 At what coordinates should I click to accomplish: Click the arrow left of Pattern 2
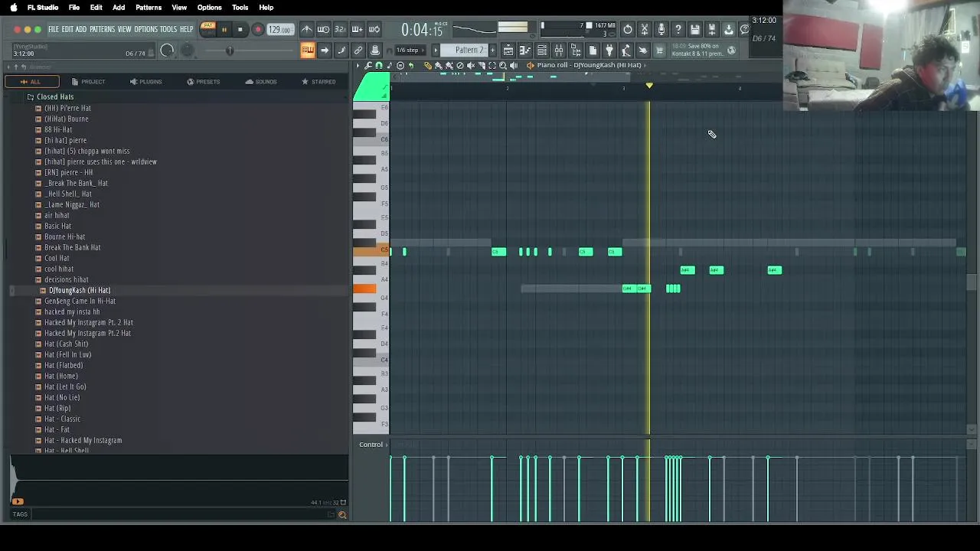436,51
